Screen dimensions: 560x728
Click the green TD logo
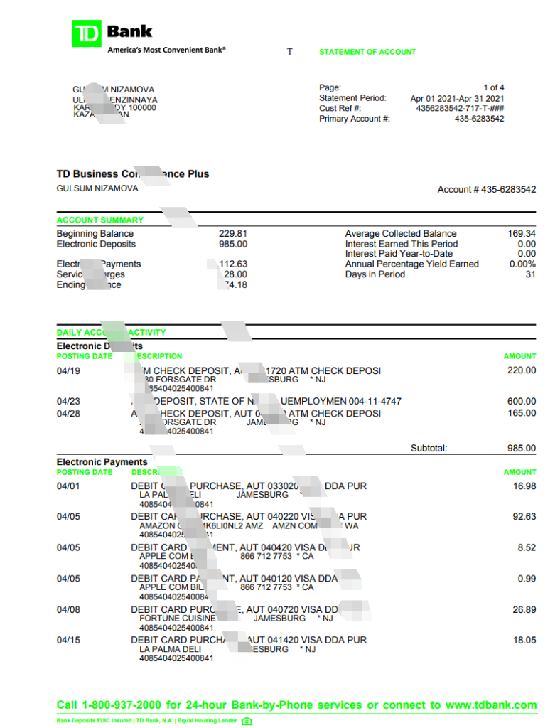(86, 33)
